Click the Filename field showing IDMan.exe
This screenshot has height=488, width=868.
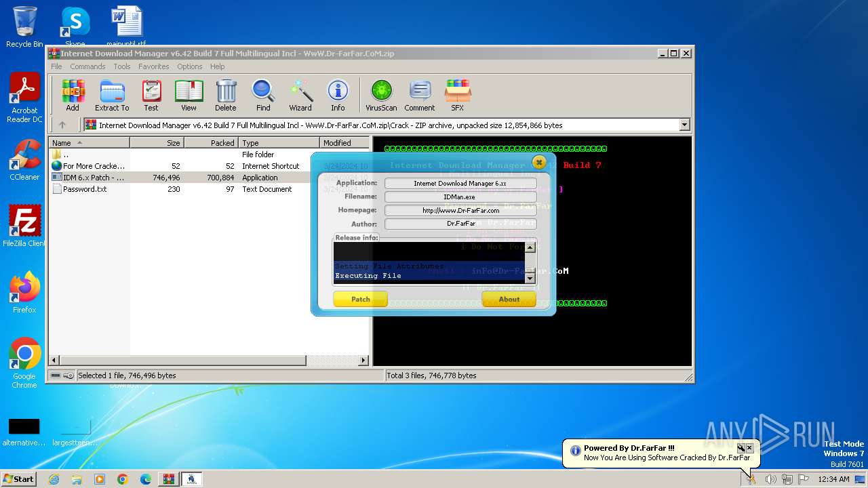(x=460, y=197)
